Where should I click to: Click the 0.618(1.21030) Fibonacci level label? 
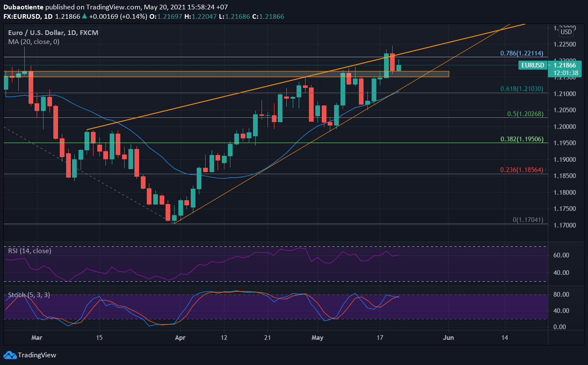pyautogui.click(x=521, y=89)
